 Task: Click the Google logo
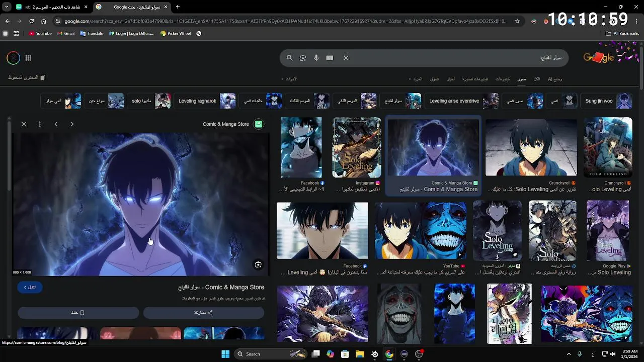(x=599, y=57)
